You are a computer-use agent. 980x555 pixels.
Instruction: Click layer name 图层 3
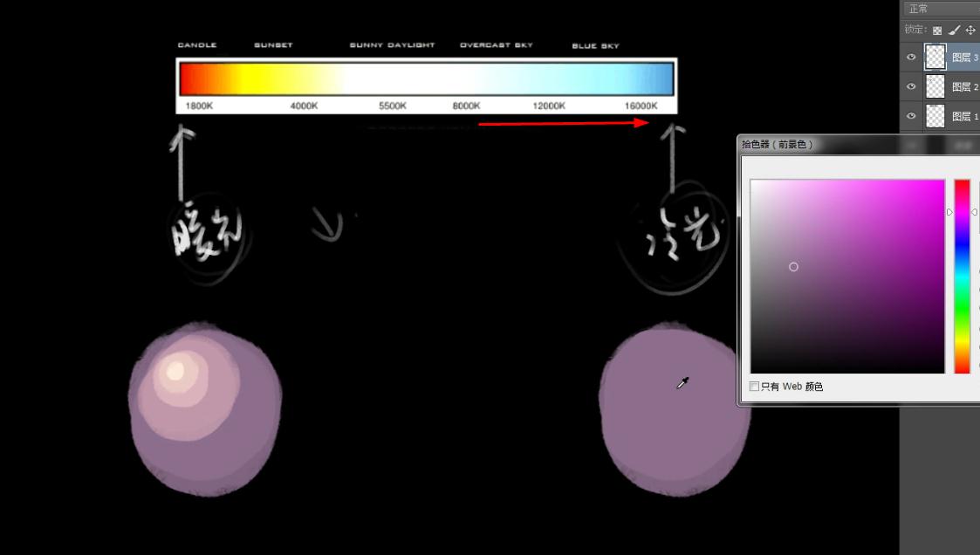tap(964, 58)
